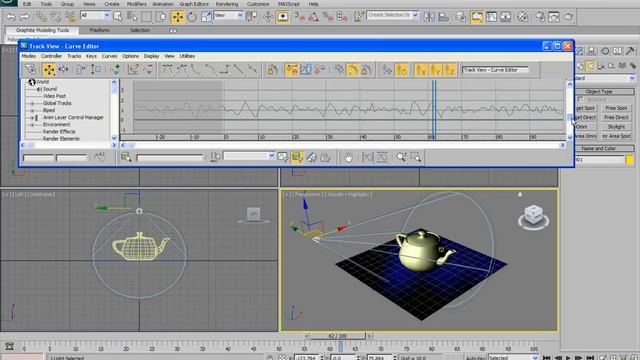Screen dimensions: 640x360
Task: Open the Graph Editors menu
Action: coord(194,4)
